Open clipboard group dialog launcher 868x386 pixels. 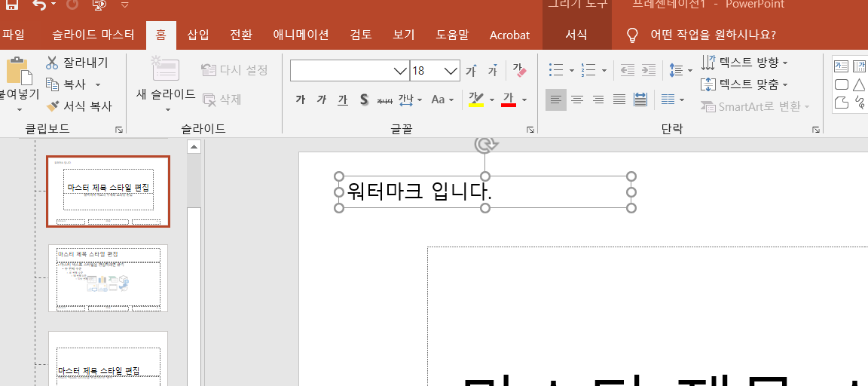click(118, 130)
